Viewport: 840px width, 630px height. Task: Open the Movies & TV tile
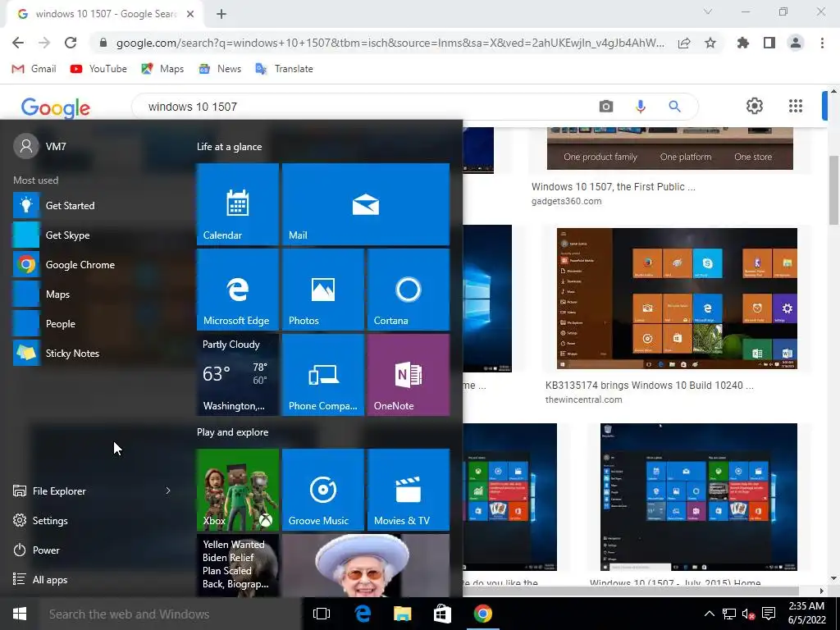pos(409,490)
